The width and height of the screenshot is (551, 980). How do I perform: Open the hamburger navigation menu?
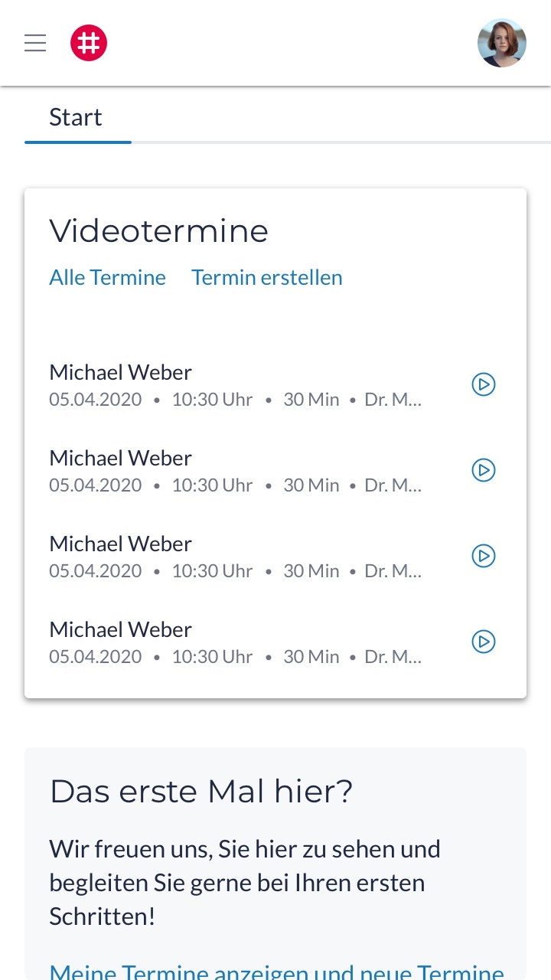(35, 43)
